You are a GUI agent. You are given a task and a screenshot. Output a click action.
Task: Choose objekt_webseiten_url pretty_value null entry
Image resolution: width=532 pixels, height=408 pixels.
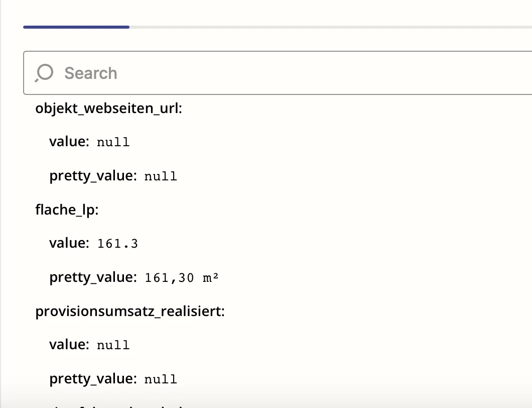113,176
